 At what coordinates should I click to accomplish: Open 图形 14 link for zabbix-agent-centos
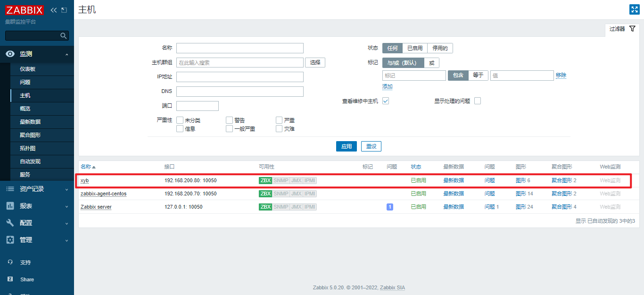tap(524, 194)
